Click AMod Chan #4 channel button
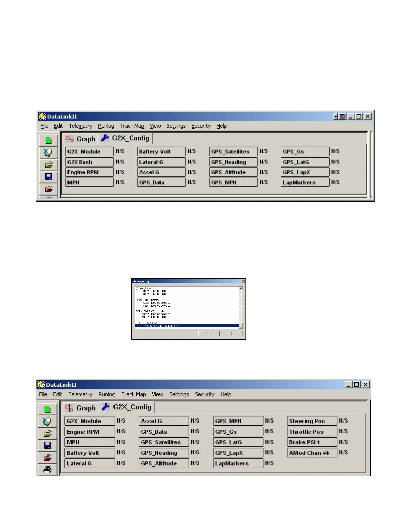 pyautogui.click(x=312, y=453)
